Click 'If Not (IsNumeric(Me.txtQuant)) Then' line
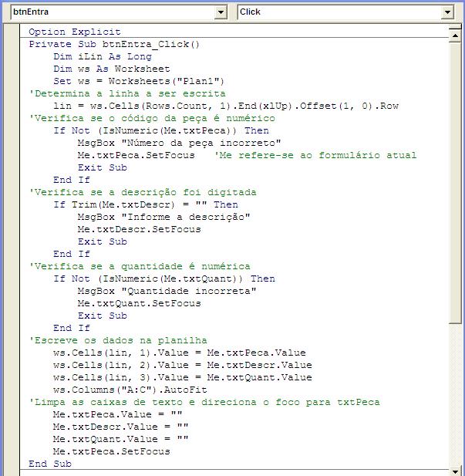465x476 pixels. pos(164,279)
